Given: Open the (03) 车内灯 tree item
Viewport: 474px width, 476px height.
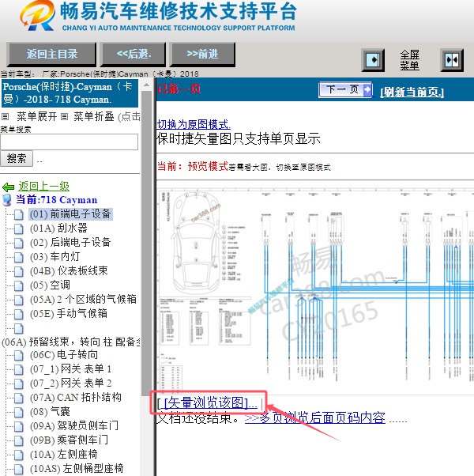Looking at the screenshot, I should 55,256.
